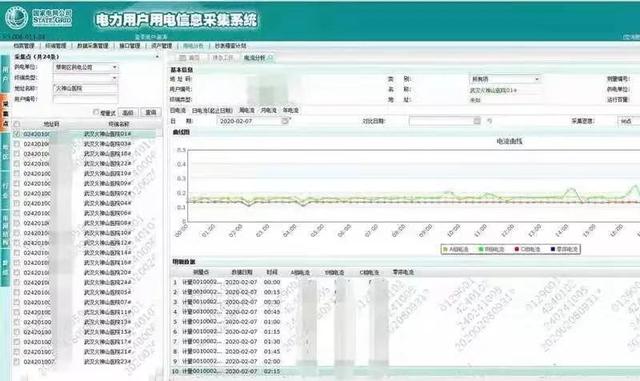Screen dimensions: 640x381
Task: Toggle A相电流 legend marker
Action: pos(446,249)
